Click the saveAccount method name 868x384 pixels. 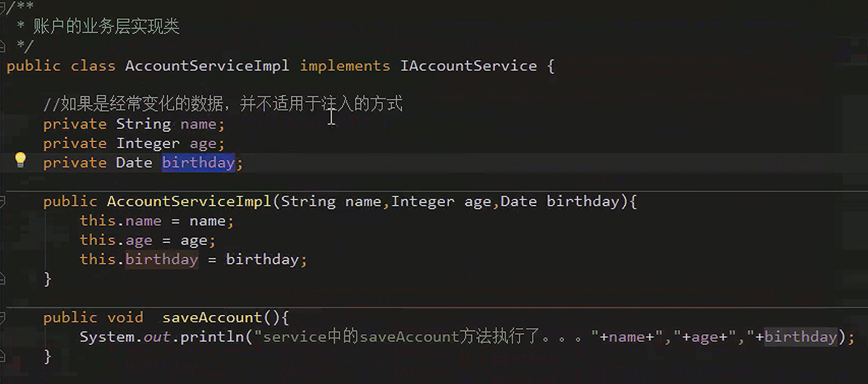point(213,318)
